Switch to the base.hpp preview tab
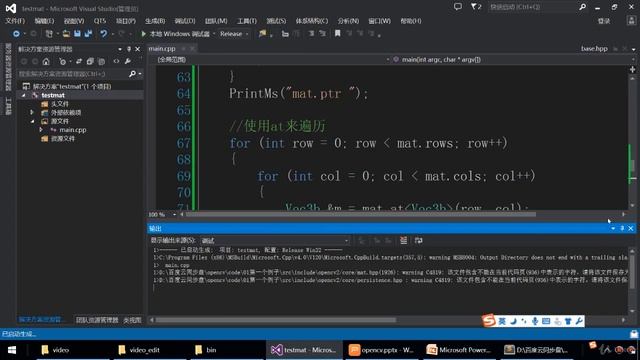 pos(594,49)
